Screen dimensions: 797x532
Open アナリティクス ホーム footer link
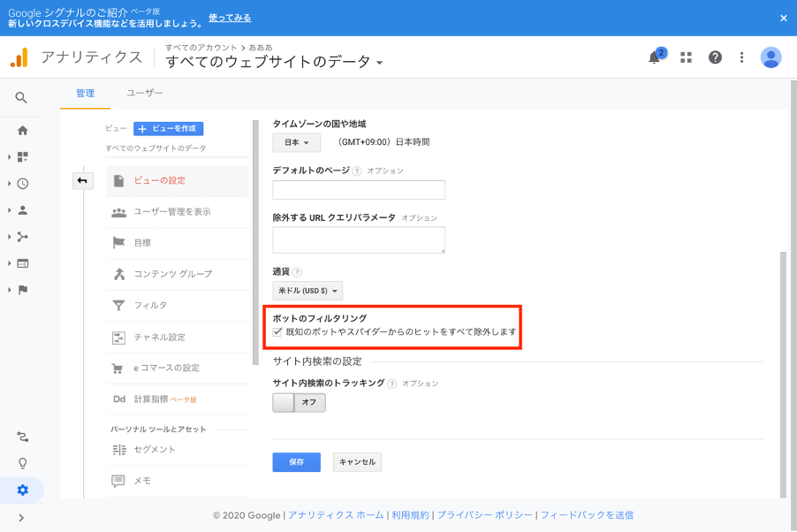[x=336, y=515]
